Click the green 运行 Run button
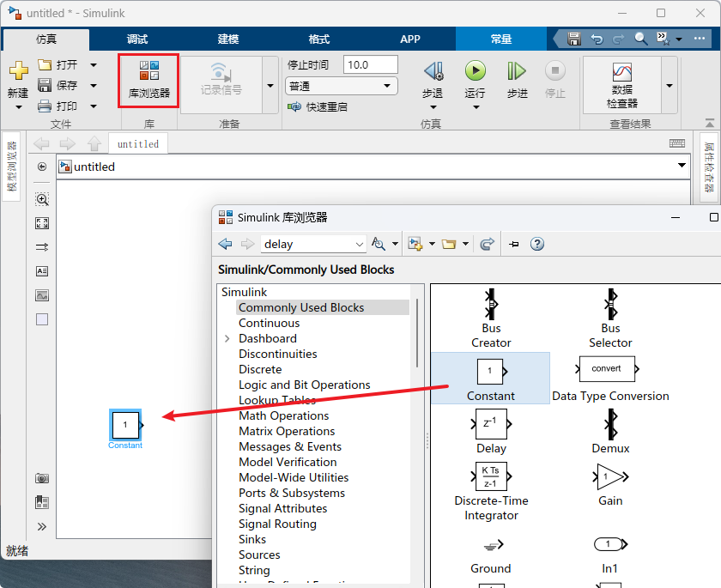Screen dimensions: 721x588 coord(475,71)
